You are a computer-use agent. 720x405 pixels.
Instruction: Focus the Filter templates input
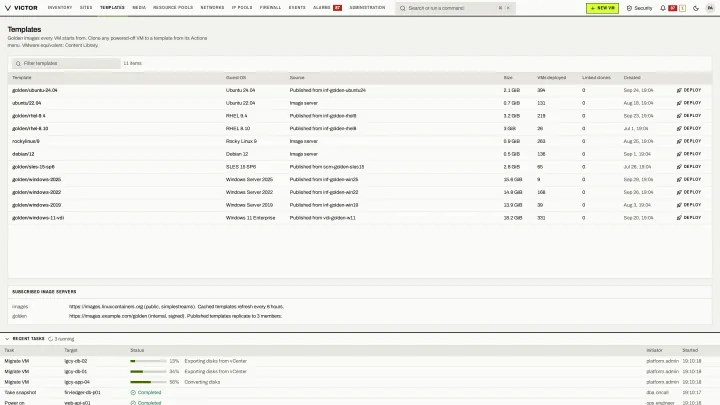click(66, 63)
